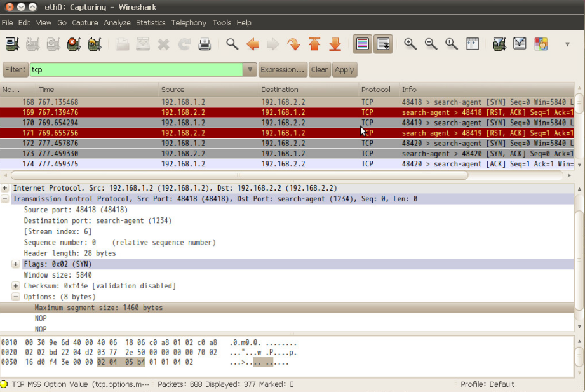Click the Find Packet magnifier icon
585x392 pixels.
click(232, 44)
